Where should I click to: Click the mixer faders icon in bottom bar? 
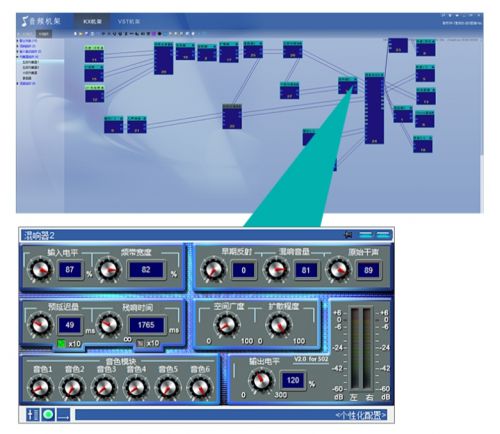[x=33, y=415]
